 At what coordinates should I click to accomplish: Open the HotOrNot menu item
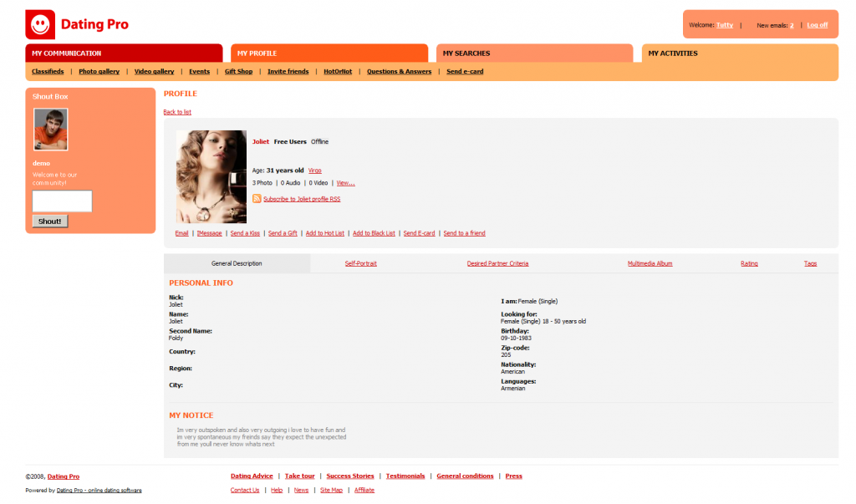[338, 71]
